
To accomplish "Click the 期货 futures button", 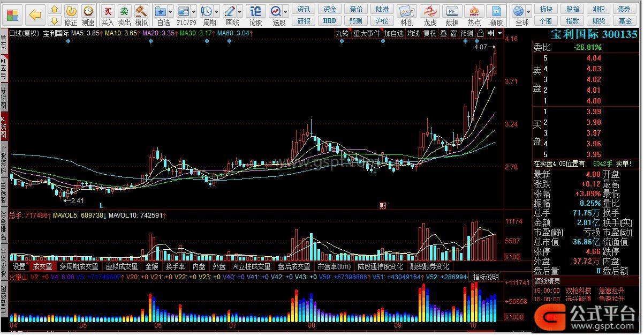I will pos(598,21).
